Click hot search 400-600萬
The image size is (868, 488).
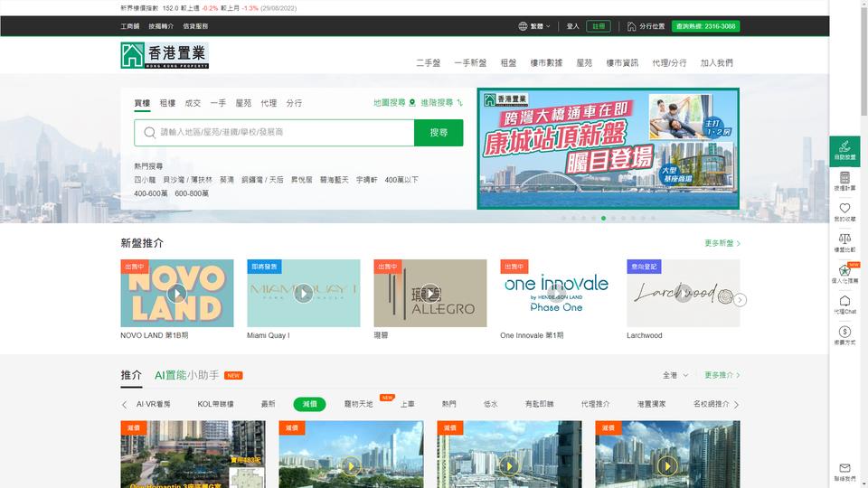point(151,193)
